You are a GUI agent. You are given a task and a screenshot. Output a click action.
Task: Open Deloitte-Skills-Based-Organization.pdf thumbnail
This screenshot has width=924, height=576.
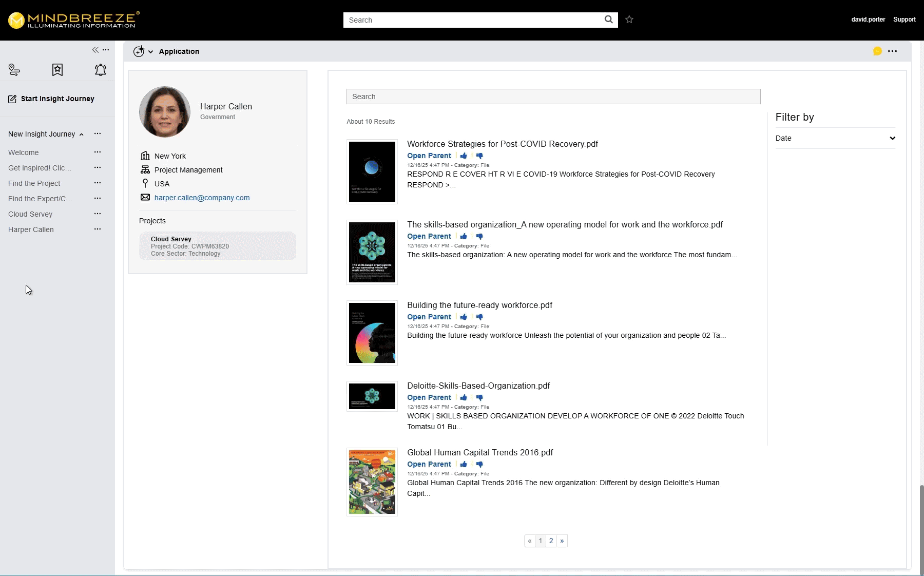(372, 396)
